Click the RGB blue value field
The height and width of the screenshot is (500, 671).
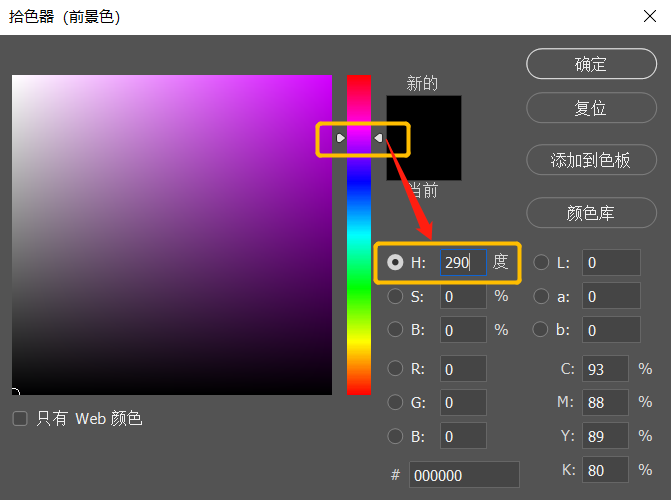point(463,436)
